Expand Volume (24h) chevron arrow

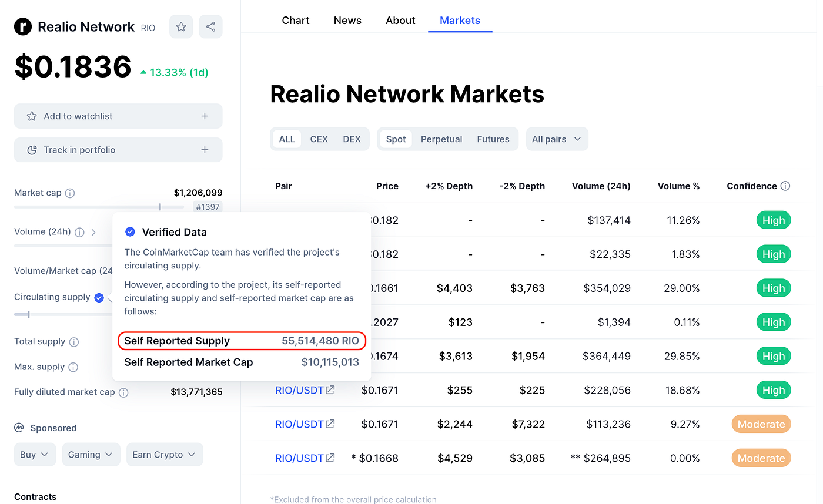(93, 232)
